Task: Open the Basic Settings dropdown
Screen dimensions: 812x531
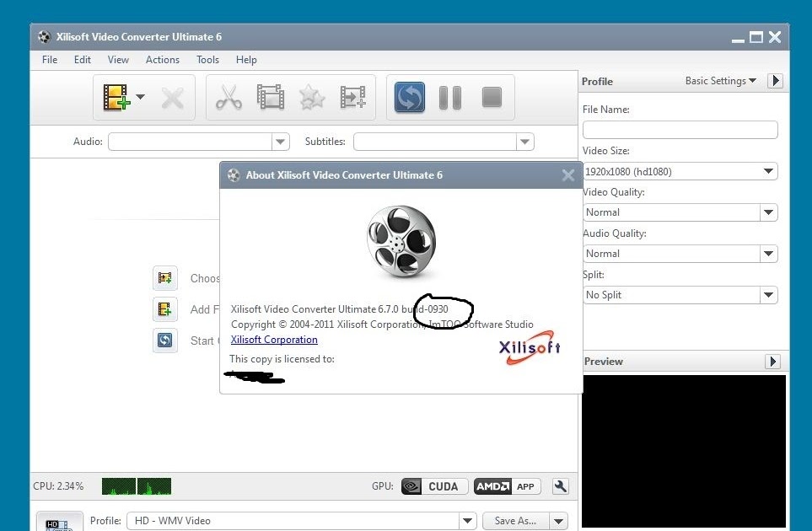Action: point(720,81)
